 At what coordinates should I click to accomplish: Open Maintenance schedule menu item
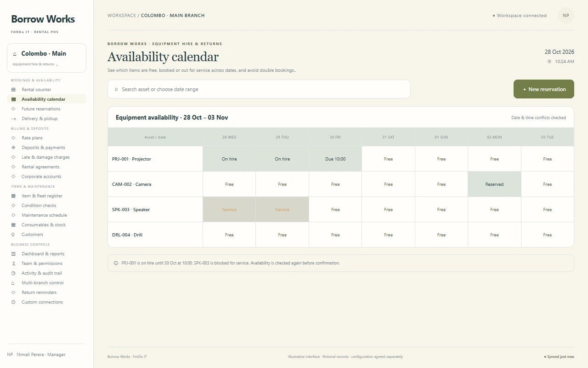46,215
